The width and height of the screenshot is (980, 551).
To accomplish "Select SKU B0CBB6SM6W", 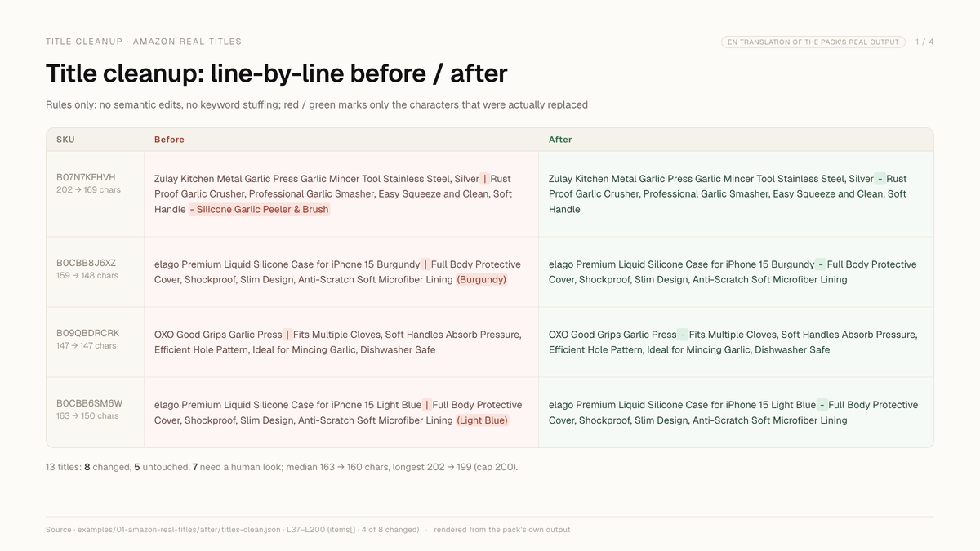I will pos(89,403).
